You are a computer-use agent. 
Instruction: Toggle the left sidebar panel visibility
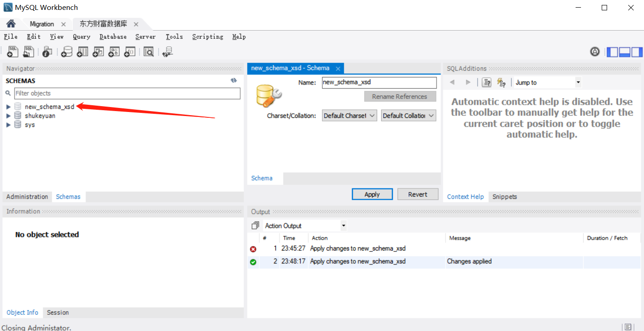click(612, 52)
